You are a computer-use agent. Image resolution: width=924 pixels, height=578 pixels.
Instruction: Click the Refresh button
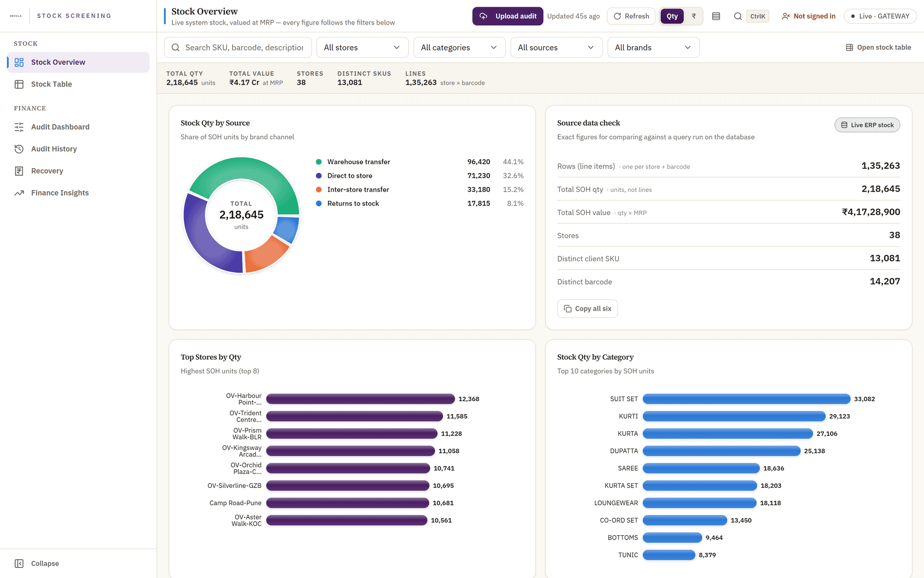click(631, 16)
